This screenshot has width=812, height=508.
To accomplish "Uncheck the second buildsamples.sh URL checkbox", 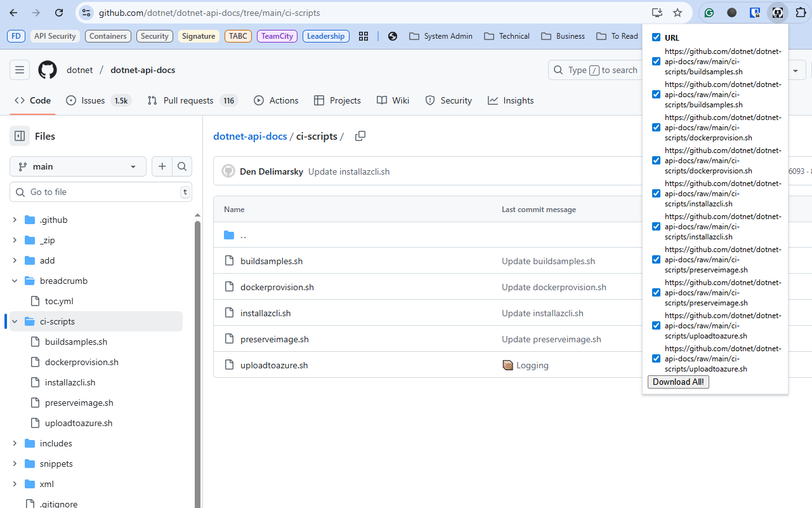I will (x=656, y=95).
